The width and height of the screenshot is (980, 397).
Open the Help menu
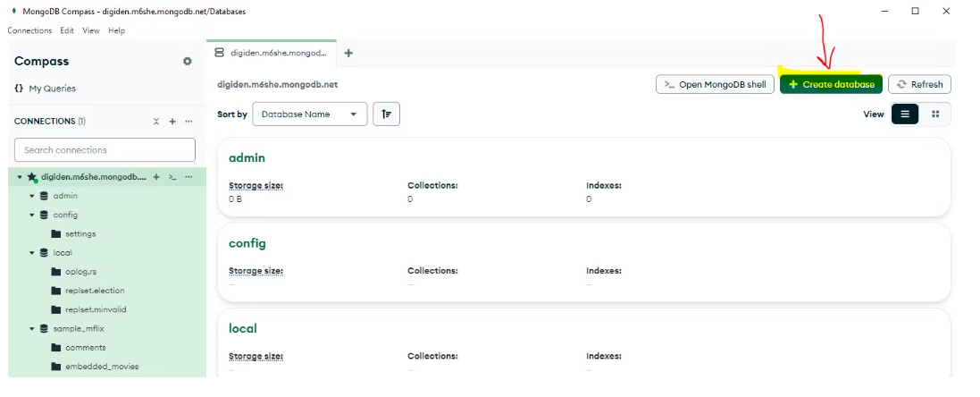[116, 30]
